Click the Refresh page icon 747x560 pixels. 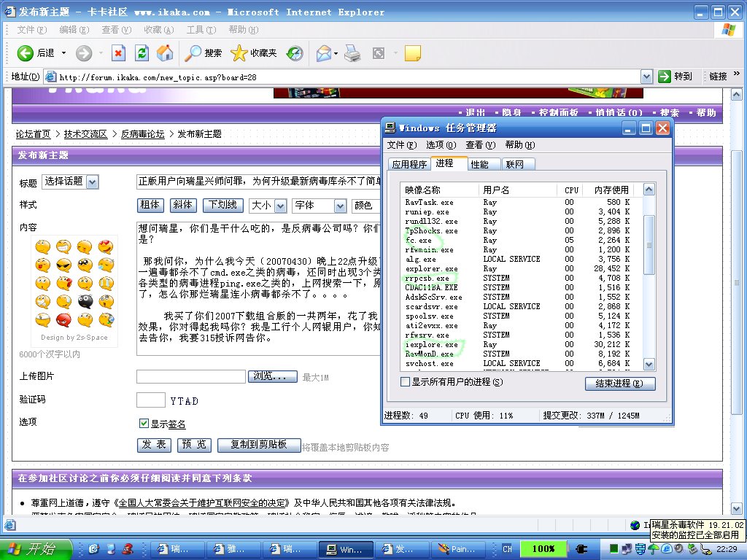point(142,52)
